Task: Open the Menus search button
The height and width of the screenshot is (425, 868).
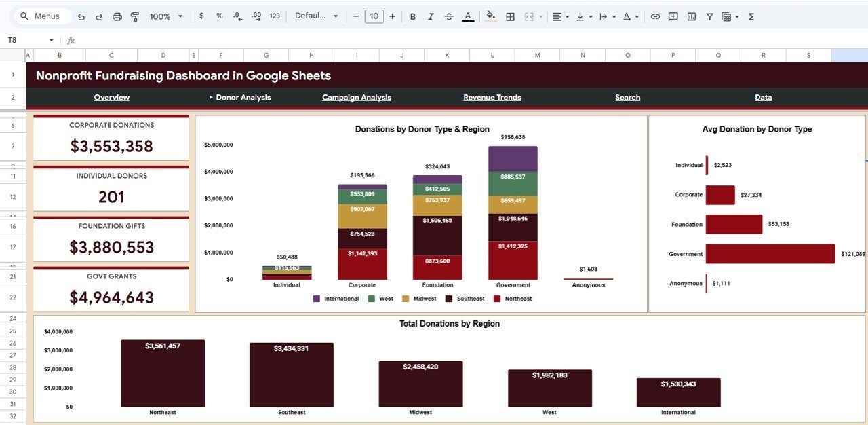Action: click(x=41, y=15)
